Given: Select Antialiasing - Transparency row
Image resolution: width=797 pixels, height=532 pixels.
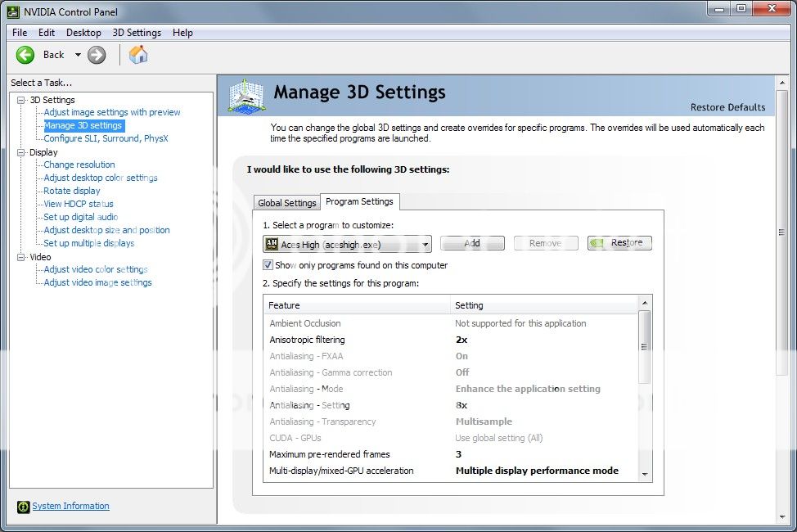Looking at the screenshot, I should pyautogui.click(x=451, y=422).
